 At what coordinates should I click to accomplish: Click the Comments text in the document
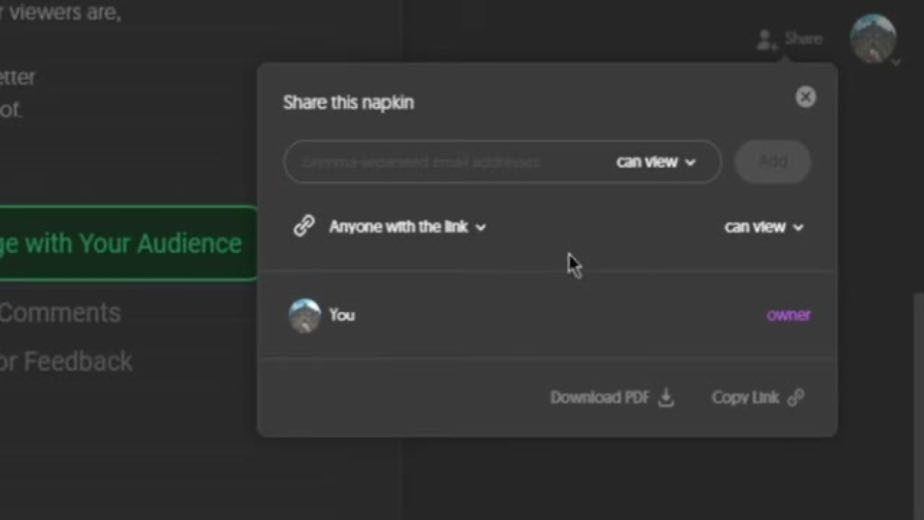coord(60,312)
